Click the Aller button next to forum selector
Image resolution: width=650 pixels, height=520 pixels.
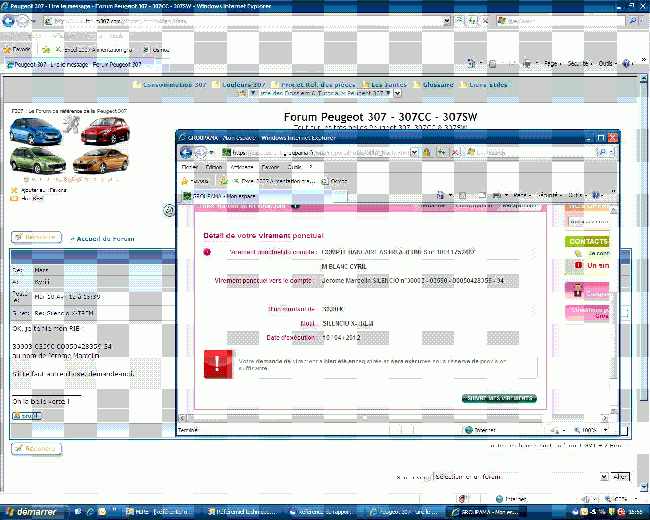[620, 477]
